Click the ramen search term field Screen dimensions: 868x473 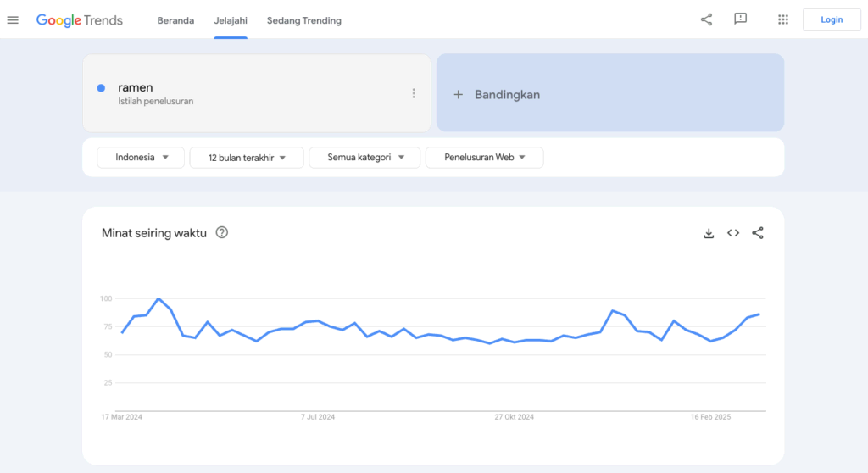254,93
